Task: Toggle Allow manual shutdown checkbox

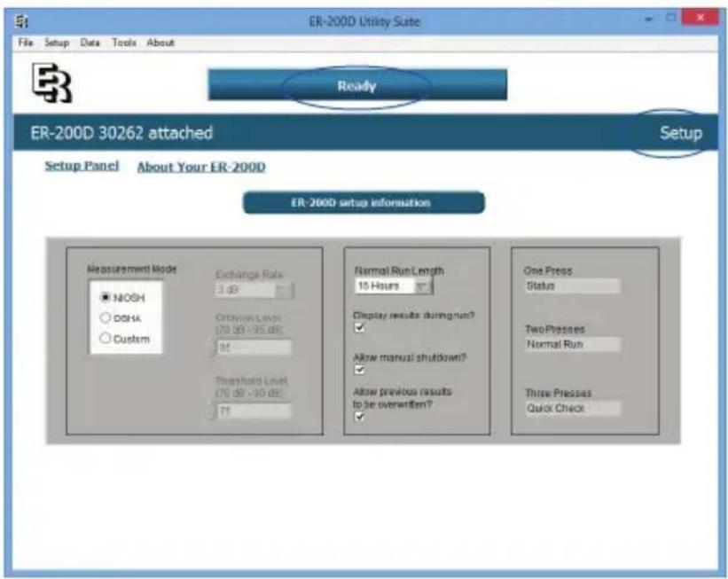Action: pos(359,370)
